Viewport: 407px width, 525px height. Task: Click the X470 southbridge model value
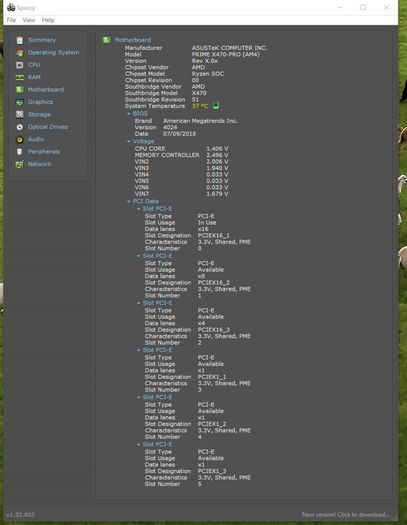tap(199, 93)
